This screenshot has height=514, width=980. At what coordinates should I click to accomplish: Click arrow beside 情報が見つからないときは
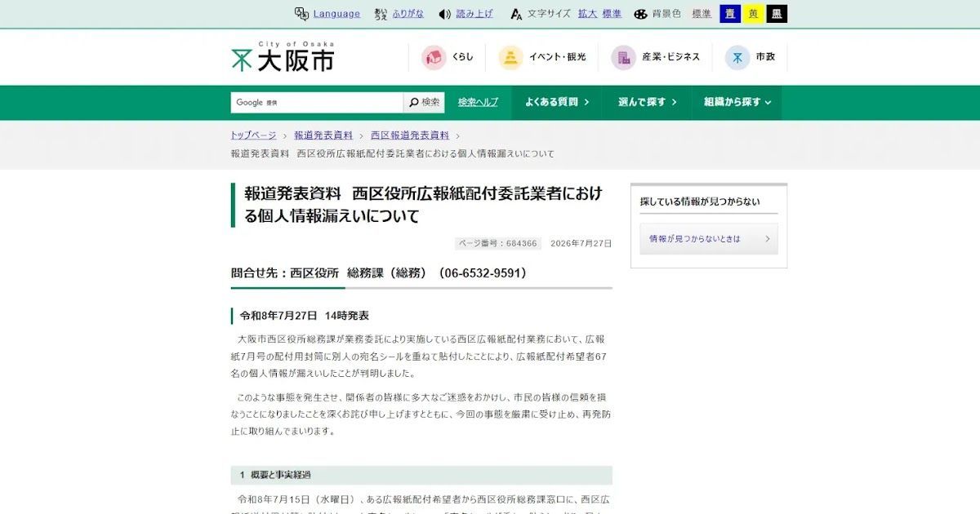[768, 239]
